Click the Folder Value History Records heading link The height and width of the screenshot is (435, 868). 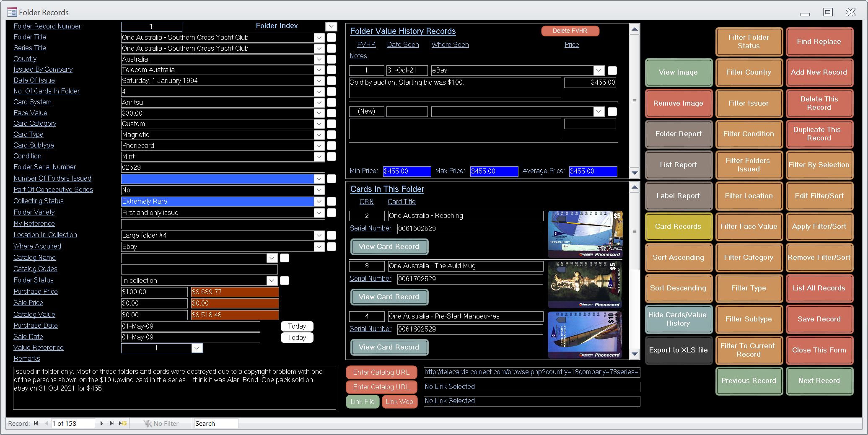pos(402,31)
